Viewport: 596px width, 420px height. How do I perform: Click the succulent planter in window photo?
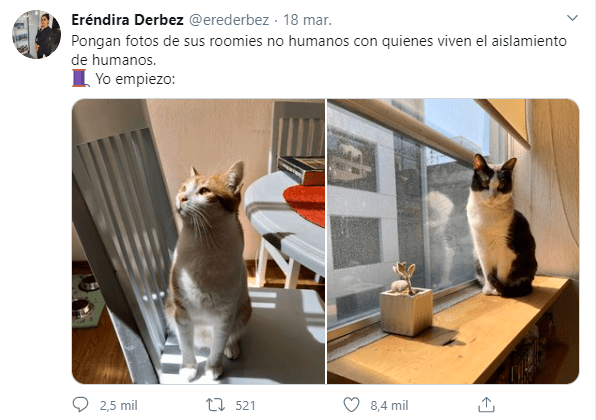406,300
